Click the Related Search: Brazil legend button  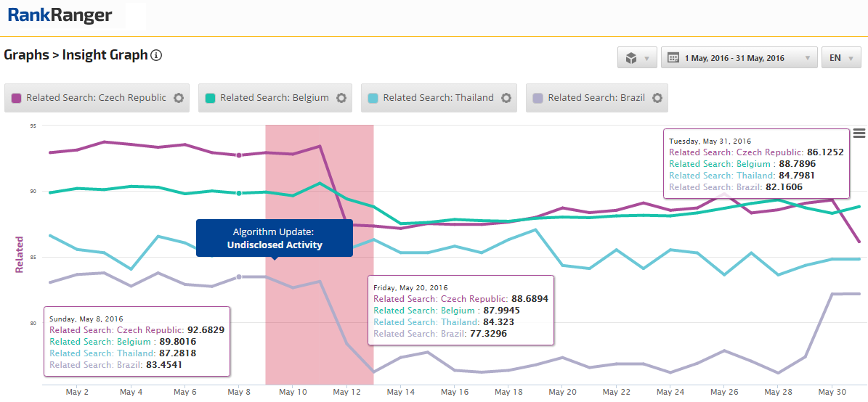596,98
